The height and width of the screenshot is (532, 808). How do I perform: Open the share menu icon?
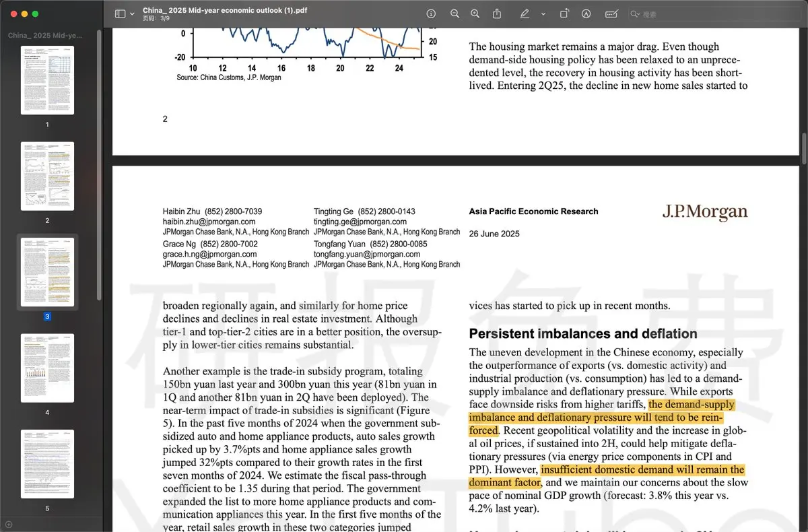tap(497, 13)
